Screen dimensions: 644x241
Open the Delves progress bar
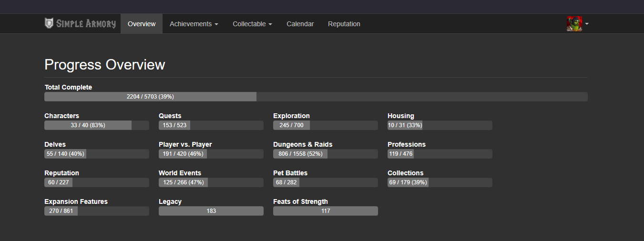(x=97, y=154)
